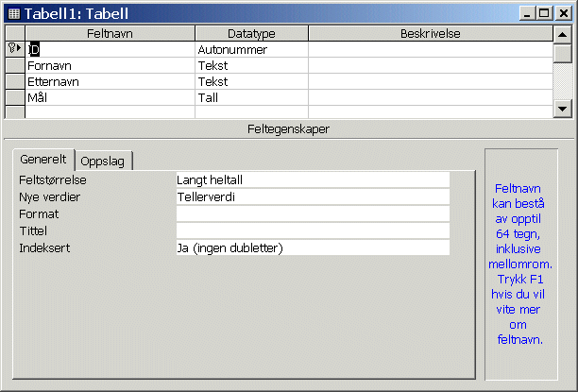Viewport: 578px width, 392px height.
Task: Select the primary key row selector for ID
Action: pos(15,49)
